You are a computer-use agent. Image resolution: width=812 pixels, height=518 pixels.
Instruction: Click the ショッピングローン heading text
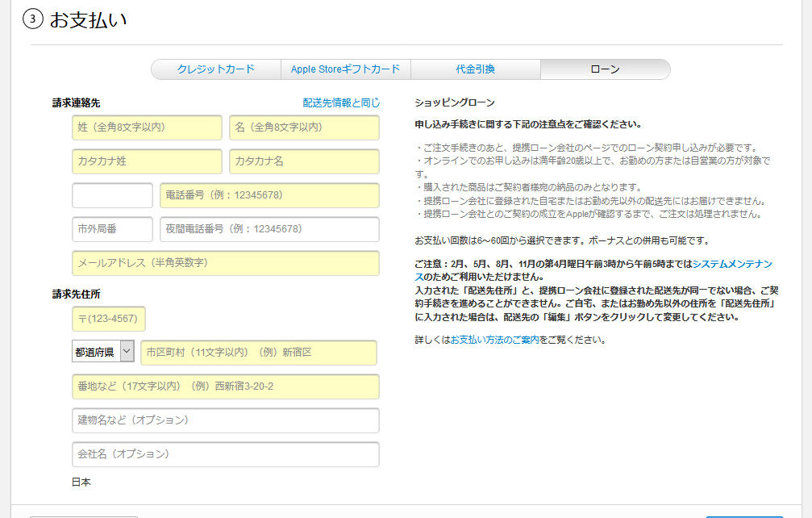455,102
